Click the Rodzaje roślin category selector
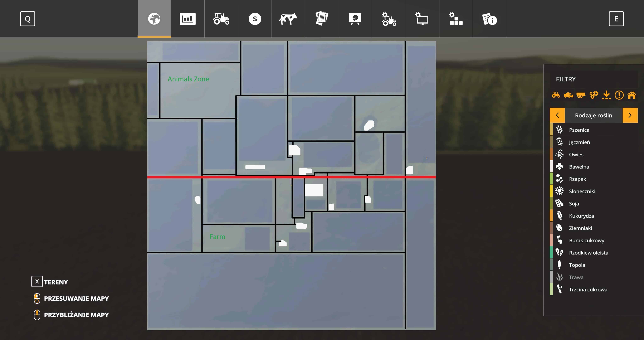The width and height of the screenshot is (644, 340). 593,115
